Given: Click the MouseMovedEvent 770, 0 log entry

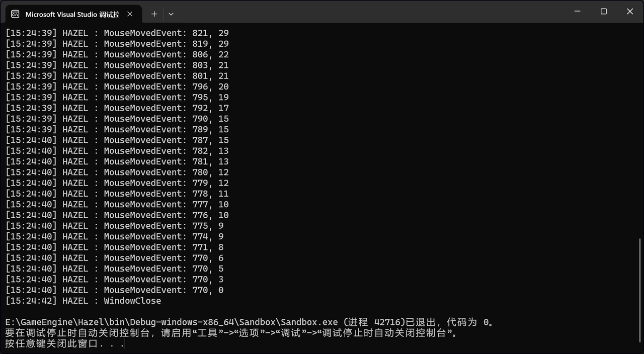Looking at the screenshot, I should [114, 290].
